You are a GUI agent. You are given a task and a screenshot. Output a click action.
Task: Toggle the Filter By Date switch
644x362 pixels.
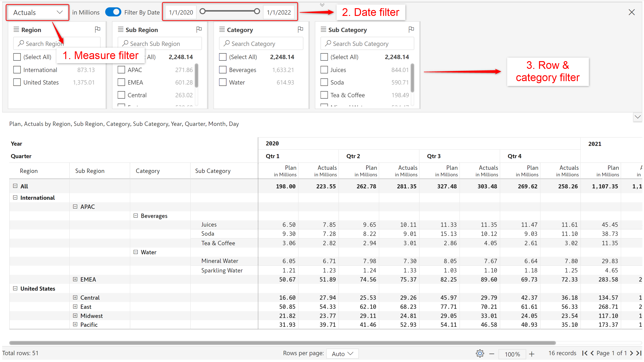click(113, 12)
